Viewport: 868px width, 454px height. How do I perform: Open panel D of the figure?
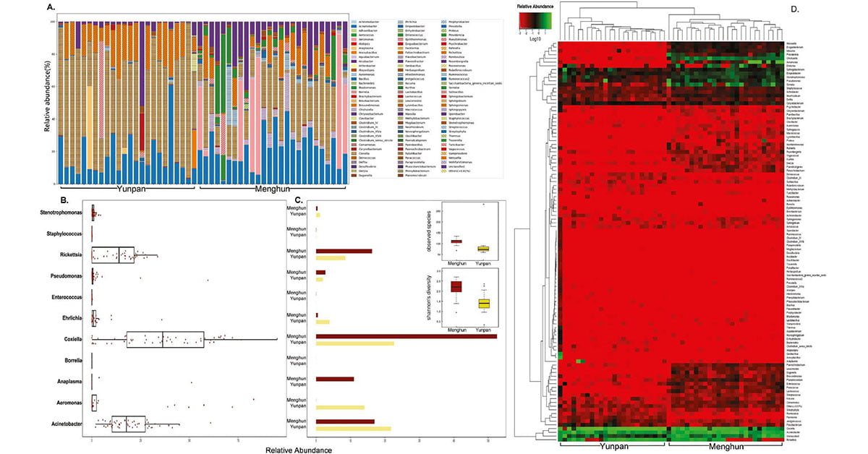coord(794,9)
